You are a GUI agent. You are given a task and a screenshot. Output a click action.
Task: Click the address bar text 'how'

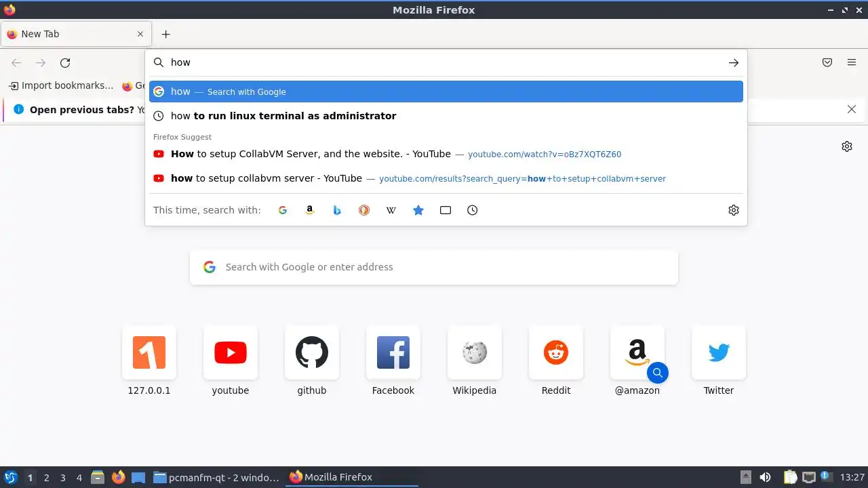pos(180,62)
